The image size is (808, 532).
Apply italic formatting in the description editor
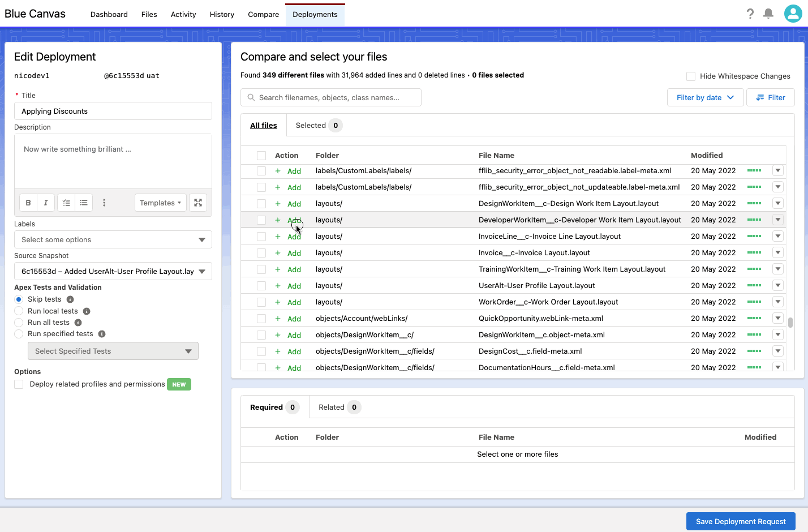click(x=46, y=202)
